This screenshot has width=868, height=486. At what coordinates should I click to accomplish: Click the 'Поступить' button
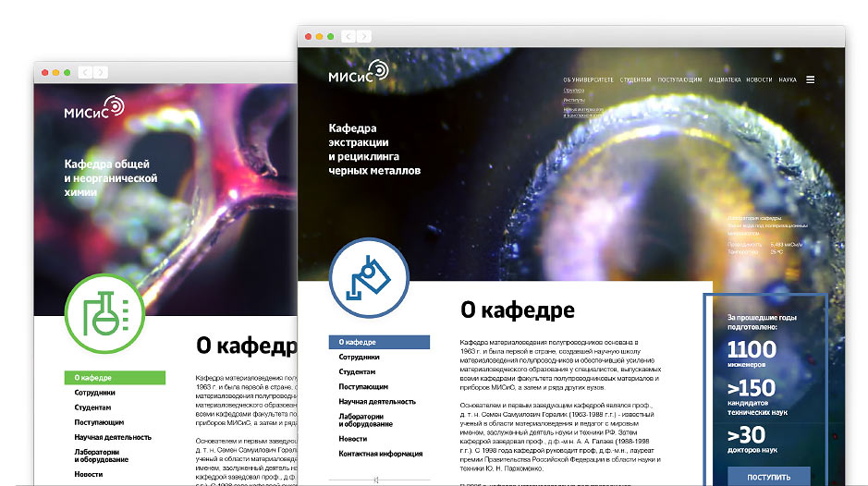pos(763,477)
